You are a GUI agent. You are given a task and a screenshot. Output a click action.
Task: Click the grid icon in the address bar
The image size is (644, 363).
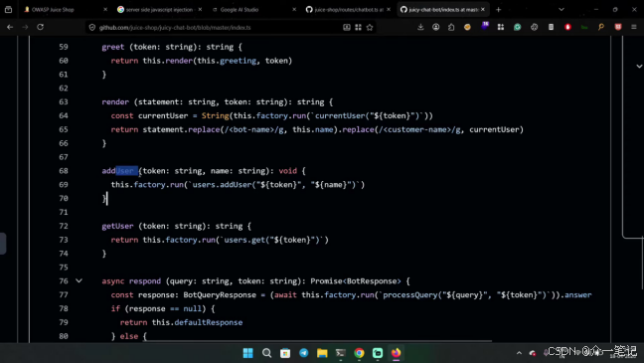(x=358, y=28)
